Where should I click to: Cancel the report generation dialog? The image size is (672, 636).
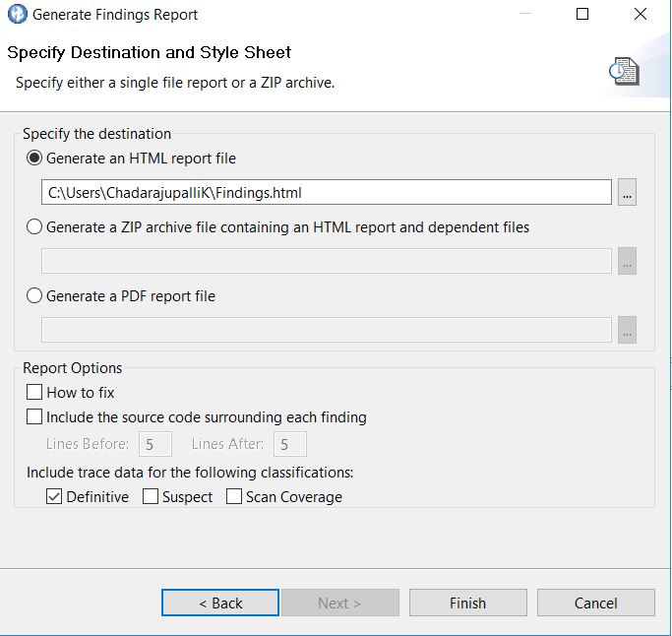595,603
